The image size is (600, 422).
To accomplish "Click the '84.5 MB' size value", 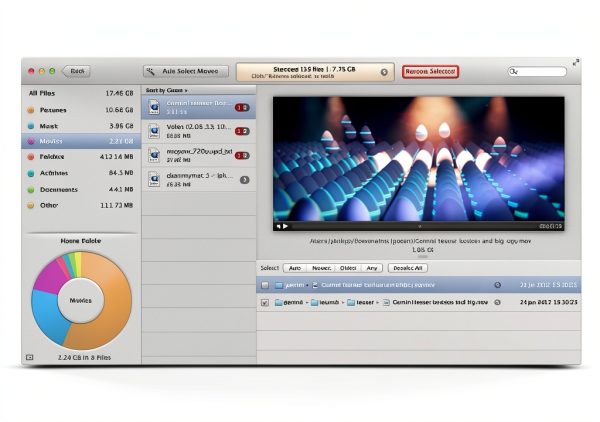I will [121, 173].
